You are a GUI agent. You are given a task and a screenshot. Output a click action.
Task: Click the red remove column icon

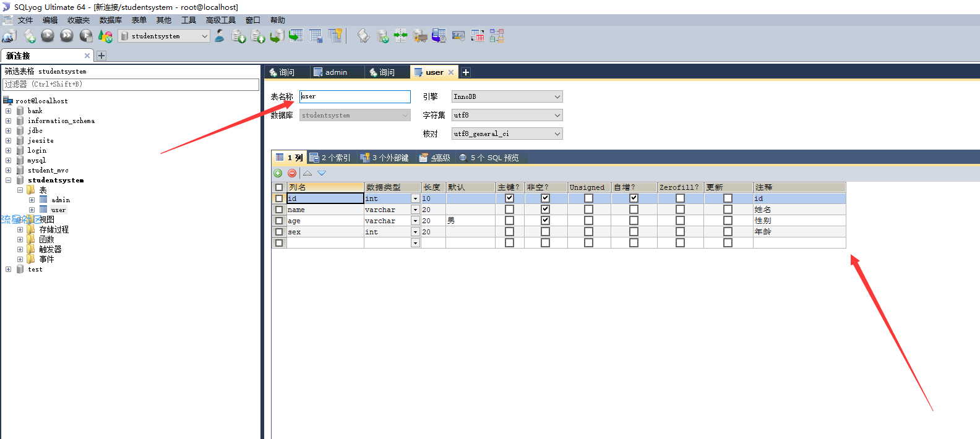pos(292,173)
